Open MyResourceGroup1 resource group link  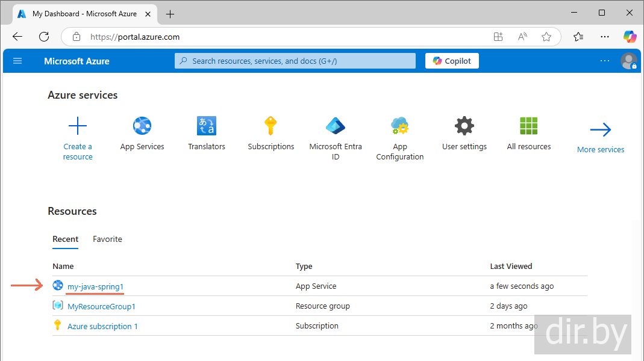[x=101, y=306]
